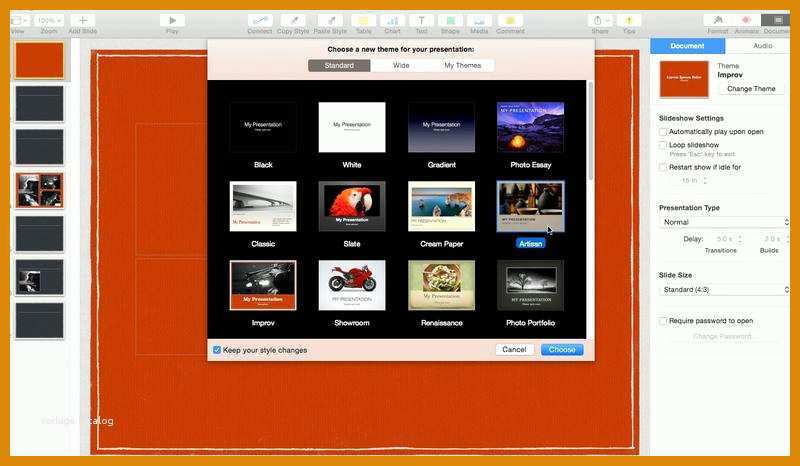Open the Presentation Type Normal dropdown

pos(724,222)
